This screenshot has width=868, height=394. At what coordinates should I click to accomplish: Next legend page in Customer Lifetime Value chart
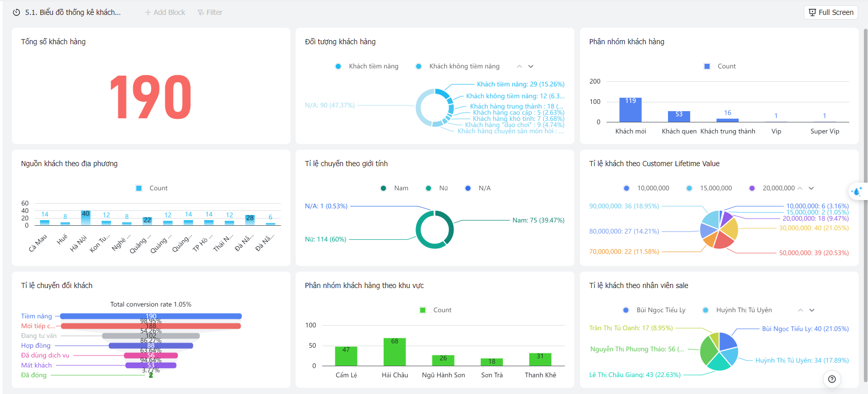[x=811, y=188]
